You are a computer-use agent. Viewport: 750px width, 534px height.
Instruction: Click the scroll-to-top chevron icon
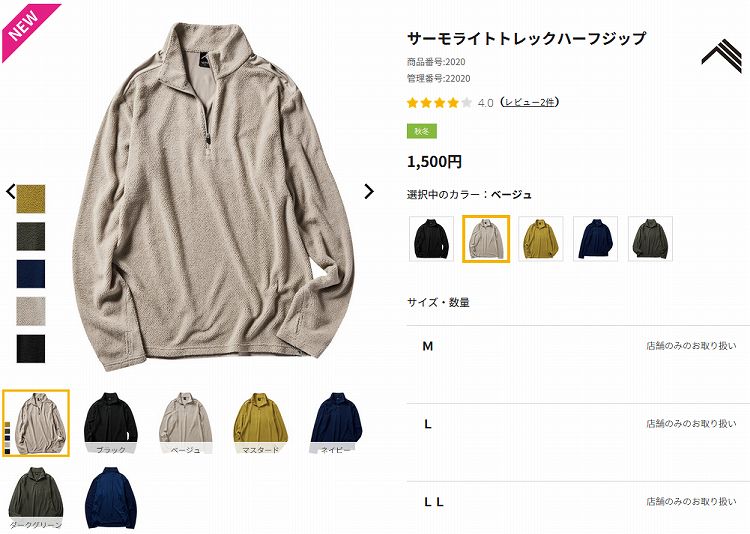coord(722,56)
